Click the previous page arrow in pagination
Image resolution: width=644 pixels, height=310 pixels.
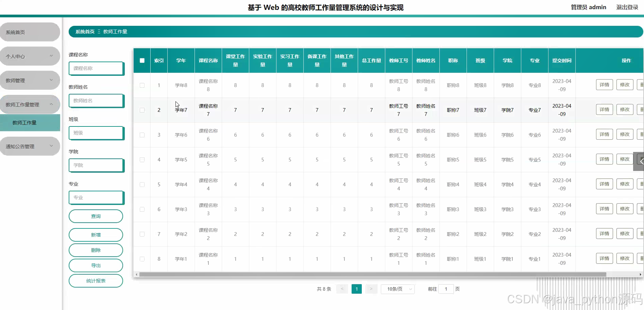click(x=342, y=289)
